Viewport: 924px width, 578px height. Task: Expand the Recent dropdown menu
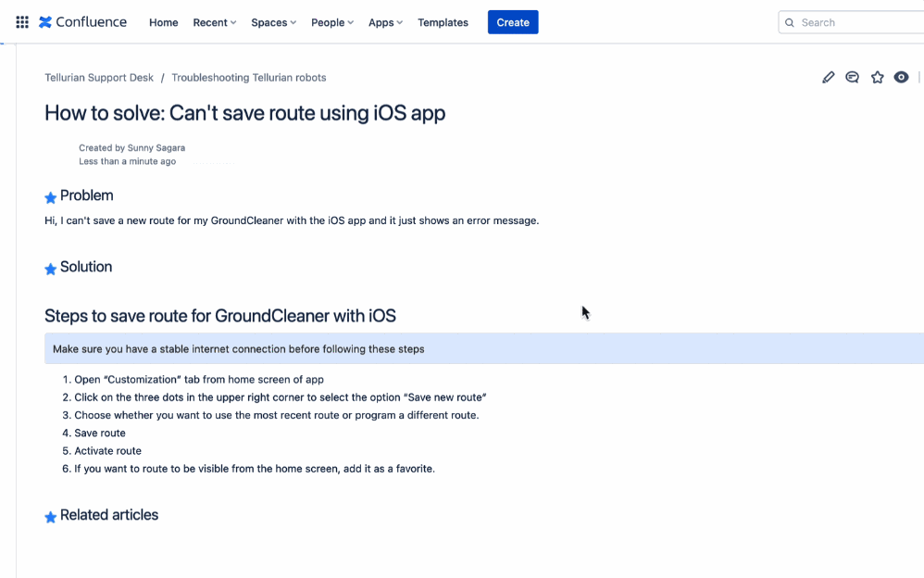tap(215, 22)
